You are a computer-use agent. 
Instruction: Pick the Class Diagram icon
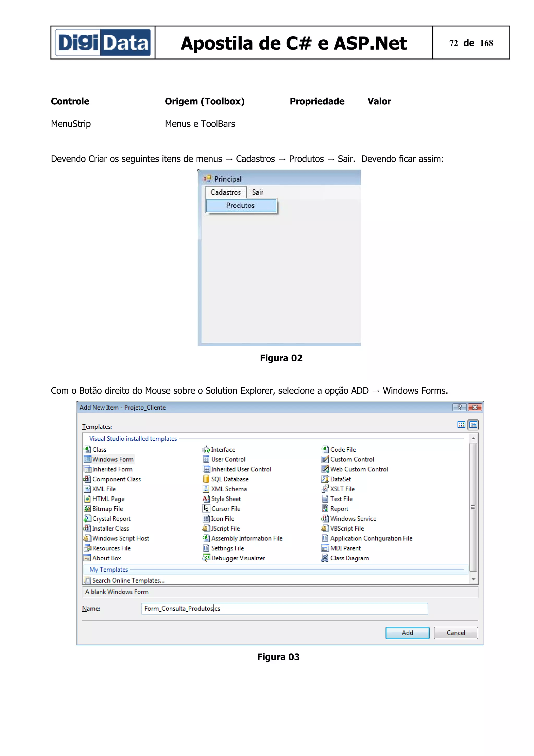click(x=325, y=558)
